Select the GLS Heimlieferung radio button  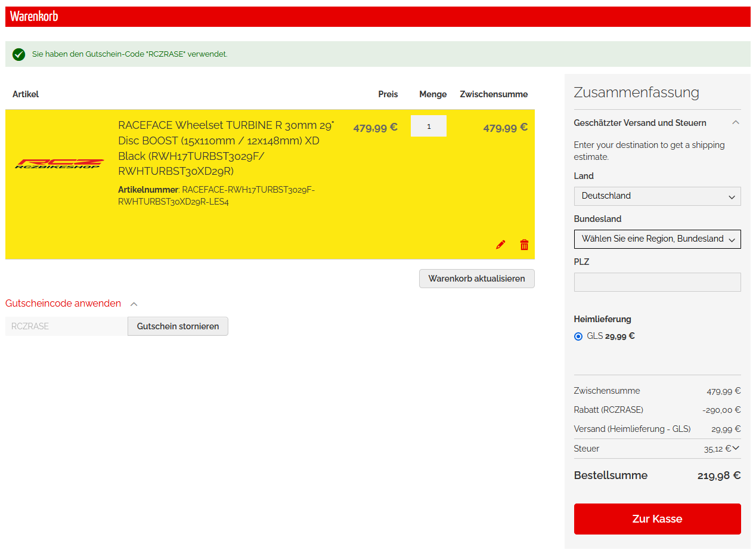click(578, 336)
